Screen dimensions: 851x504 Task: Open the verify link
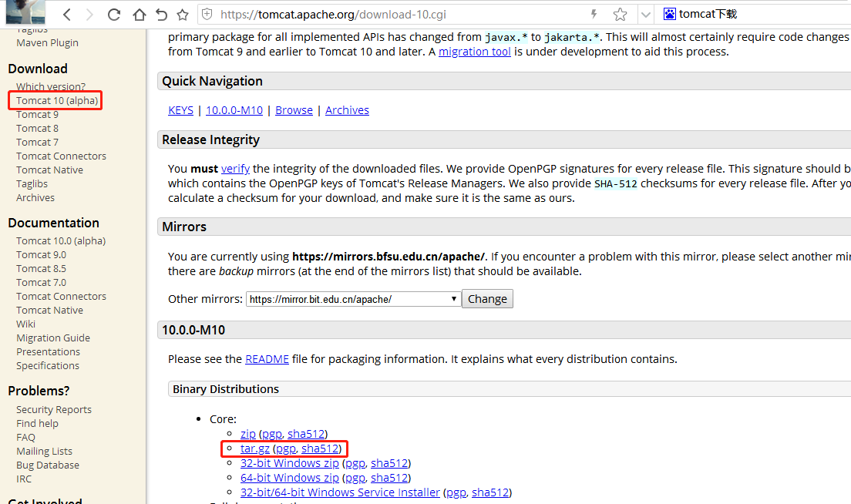coord(235,169)
